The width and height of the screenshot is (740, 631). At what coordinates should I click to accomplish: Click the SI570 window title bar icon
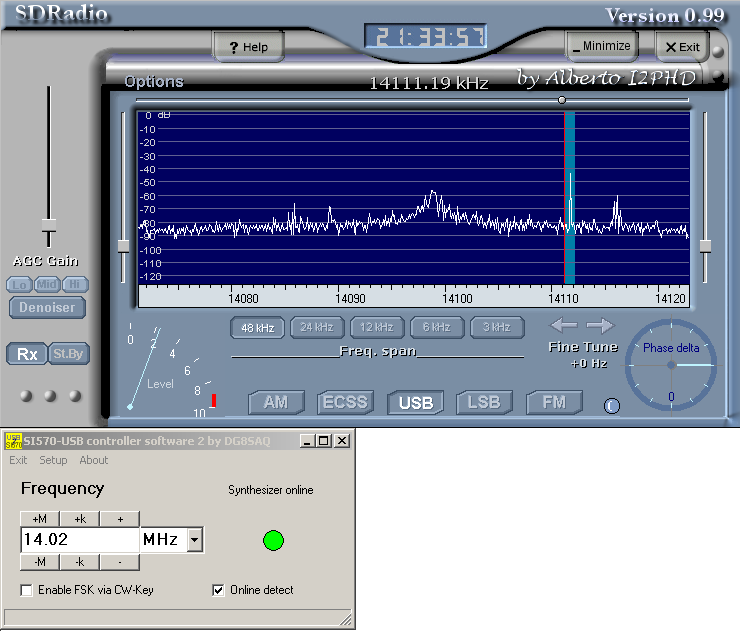click(13, 441)
